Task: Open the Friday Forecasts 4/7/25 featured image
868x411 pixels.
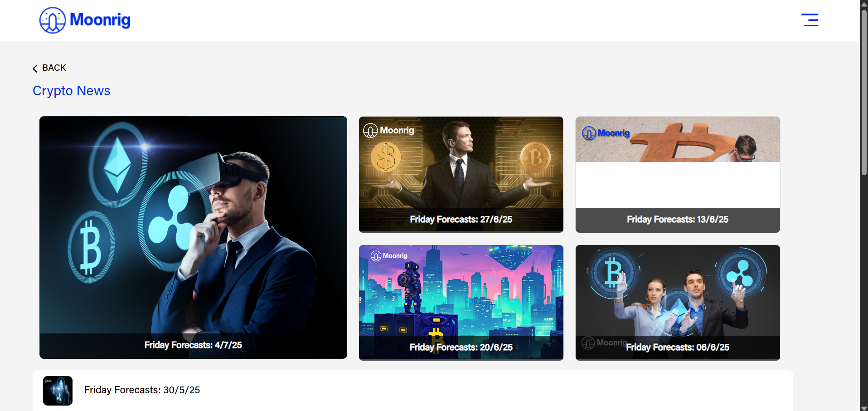Action: [193, 237]
